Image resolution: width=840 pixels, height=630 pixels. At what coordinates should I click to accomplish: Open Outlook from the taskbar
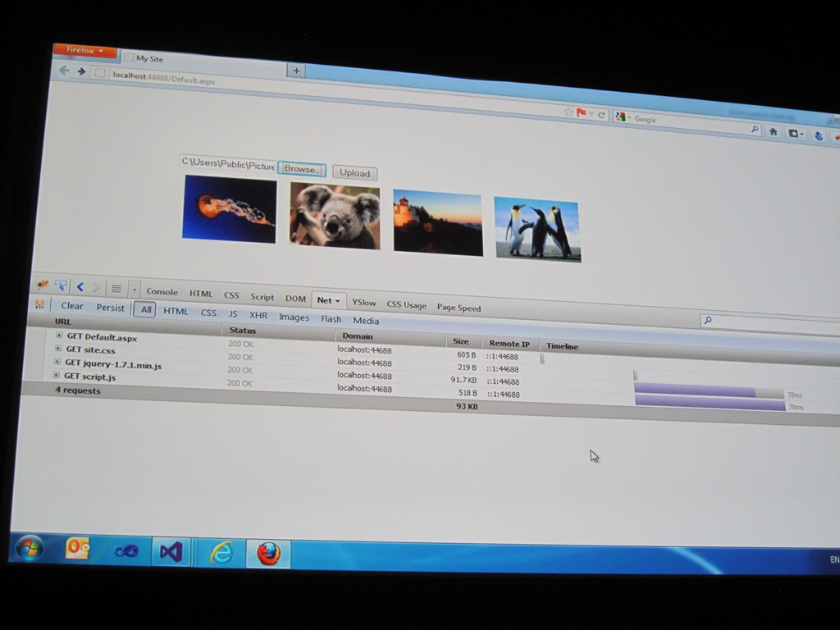point(78,549)
